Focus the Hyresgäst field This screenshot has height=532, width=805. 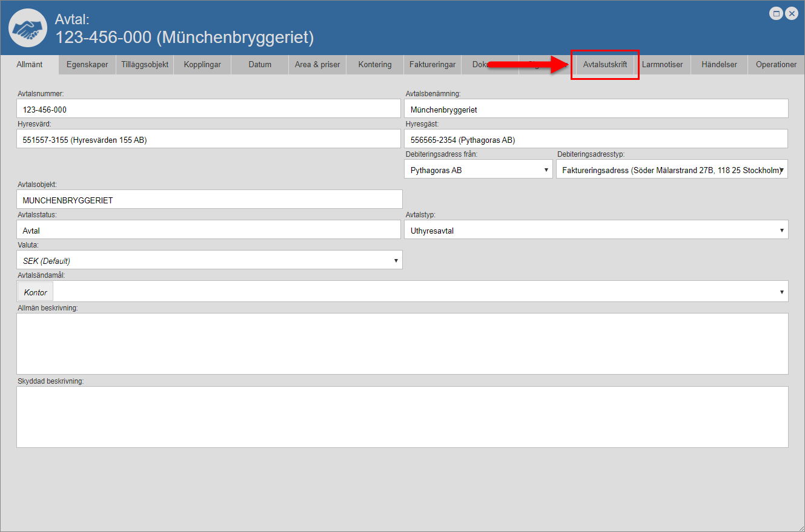[595, 140]
